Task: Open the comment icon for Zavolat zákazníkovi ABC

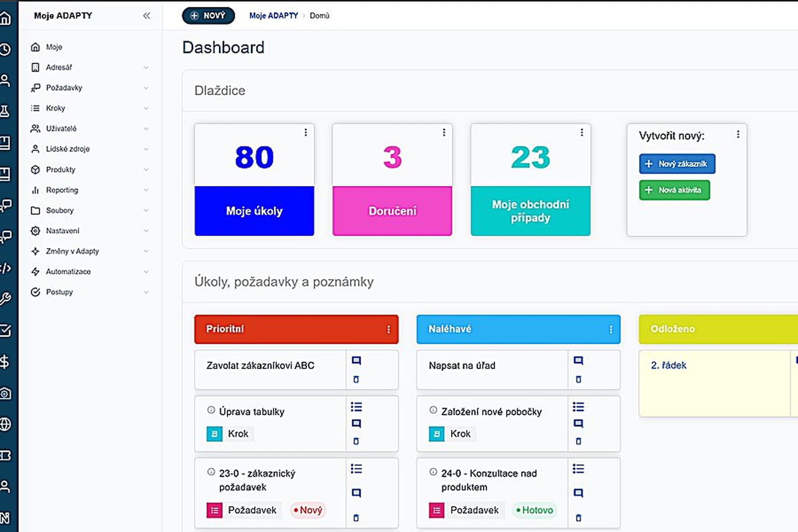Action: pyautogui.click(x=356, y=360)
